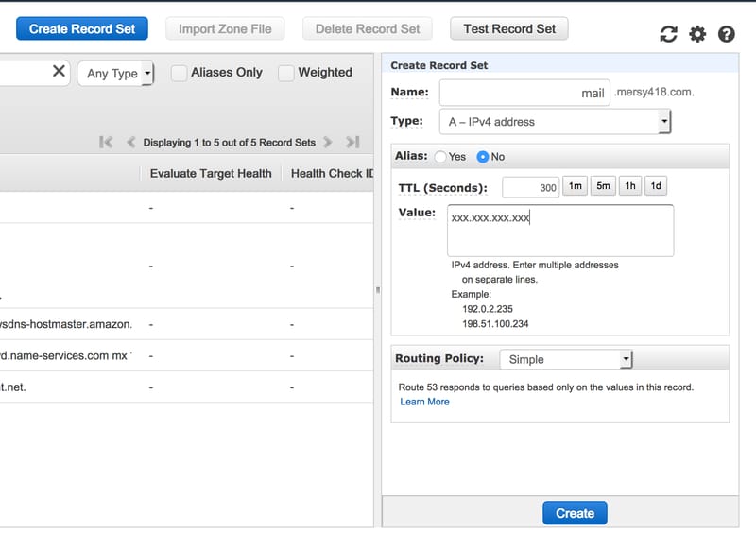The image size is (756, 533).
Task: Enable the Aliases Only checkbox
Action: (x=179, y=73)
